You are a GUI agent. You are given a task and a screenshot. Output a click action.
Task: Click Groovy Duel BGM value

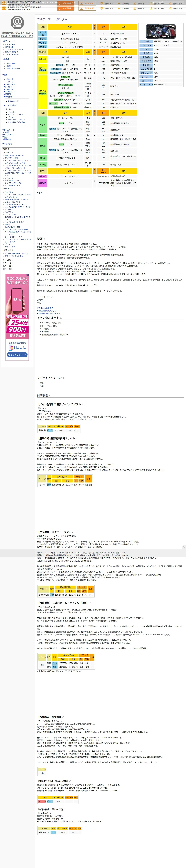160,85
